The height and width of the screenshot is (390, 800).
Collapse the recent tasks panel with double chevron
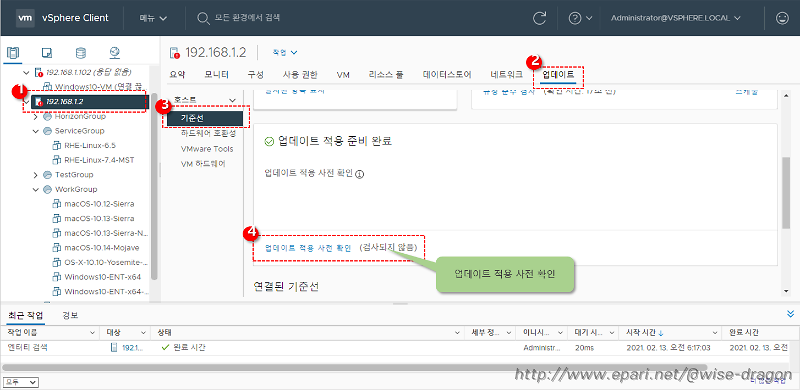tap(791, 314)
